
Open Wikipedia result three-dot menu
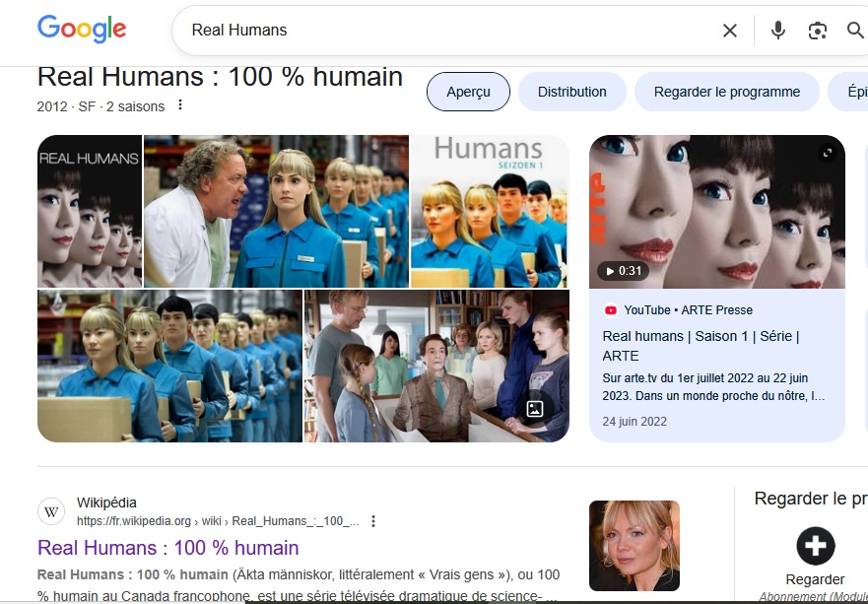pos(373,521)
